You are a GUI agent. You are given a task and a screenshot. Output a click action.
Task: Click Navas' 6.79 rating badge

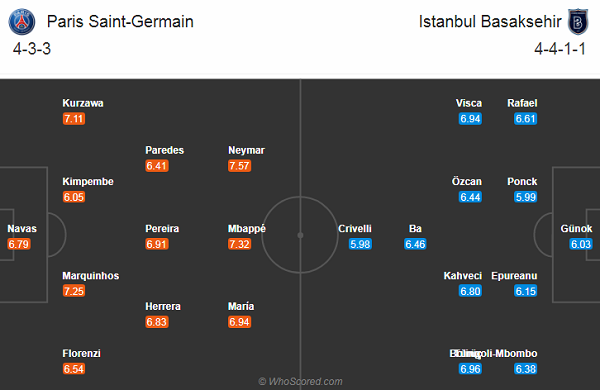pyautogui.click(x=18, y=244)
